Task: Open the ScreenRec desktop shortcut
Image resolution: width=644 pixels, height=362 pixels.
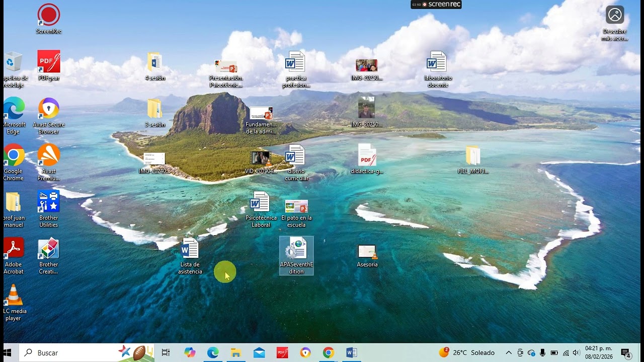Action: point(49,19)
